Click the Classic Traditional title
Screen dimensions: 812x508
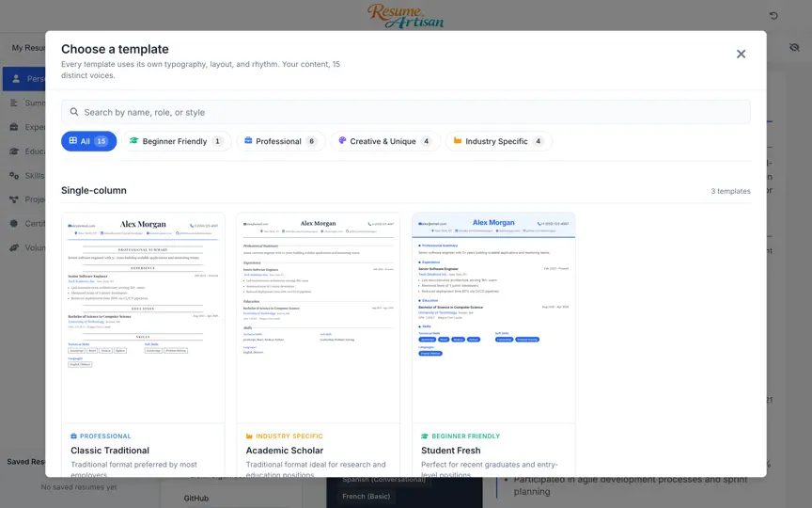point(110,451)
